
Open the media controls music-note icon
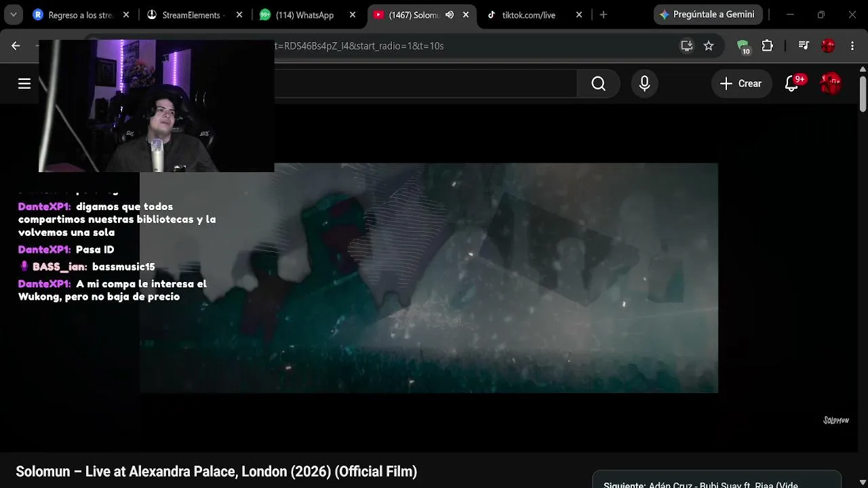804,45
